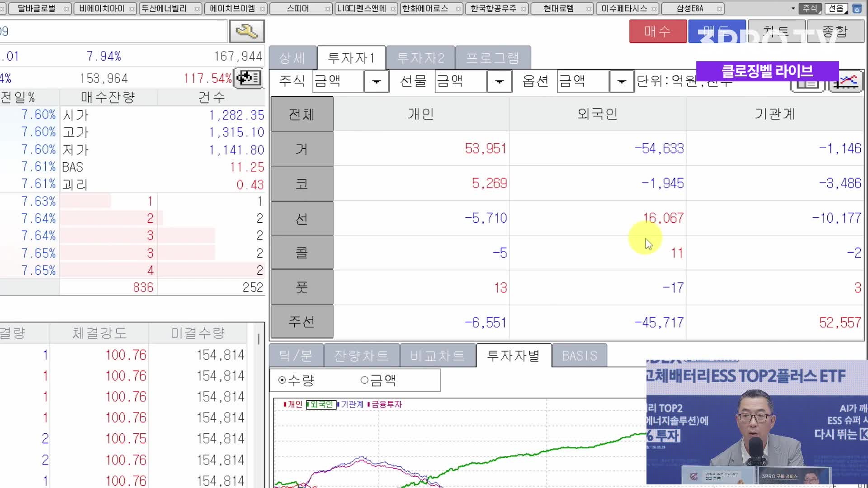Click the 종합 button

(x=835, y=31)
